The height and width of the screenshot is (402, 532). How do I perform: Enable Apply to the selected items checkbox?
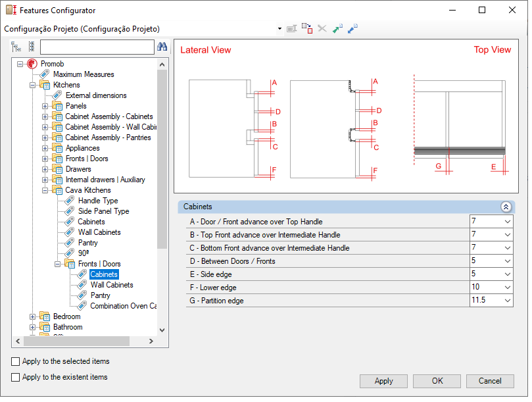(15, 362)
